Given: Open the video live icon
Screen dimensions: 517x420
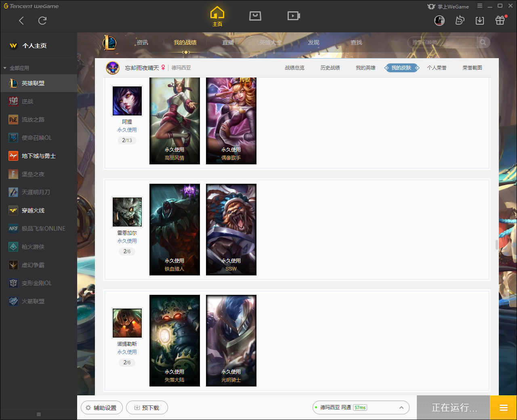Looking at the screenshot, I should coord(294,16).
